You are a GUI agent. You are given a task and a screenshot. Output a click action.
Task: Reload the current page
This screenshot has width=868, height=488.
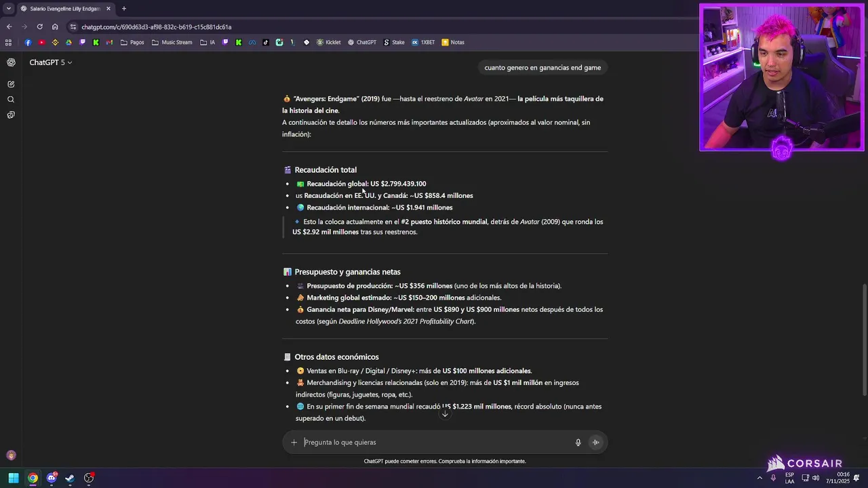coord(39,27)
